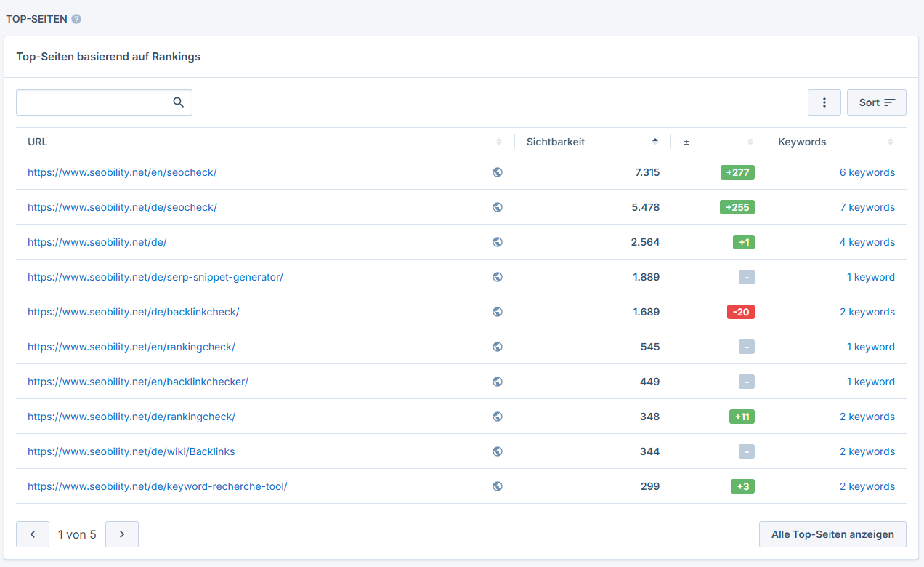
Task: Click visibility value 449
Action: click(x=650, y=382)
